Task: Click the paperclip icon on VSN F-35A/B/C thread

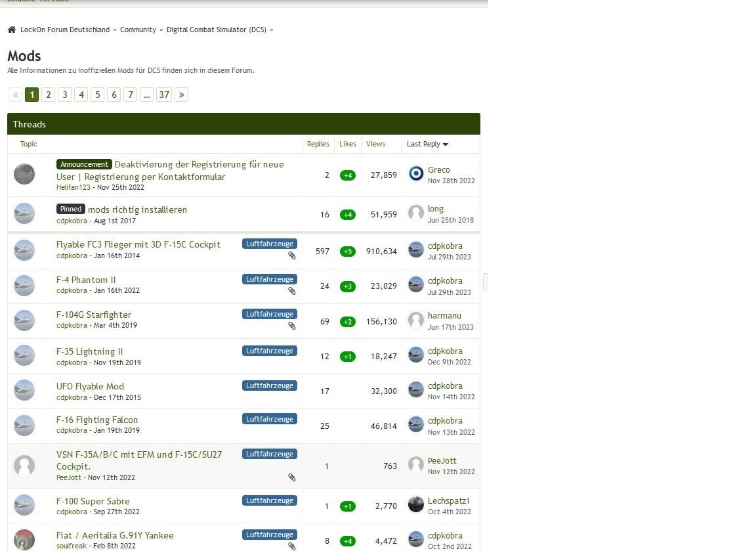Action: tap(291, 477)
